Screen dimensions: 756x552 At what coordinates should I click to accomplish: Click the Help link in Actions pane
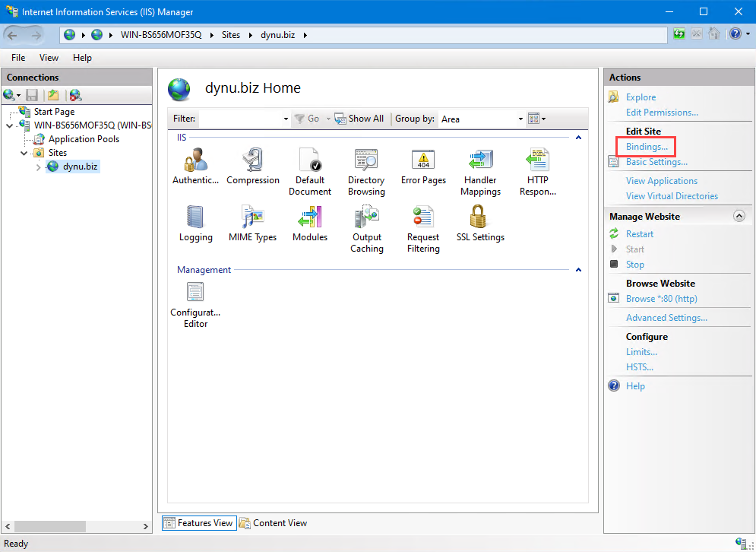tap(635, 386)
